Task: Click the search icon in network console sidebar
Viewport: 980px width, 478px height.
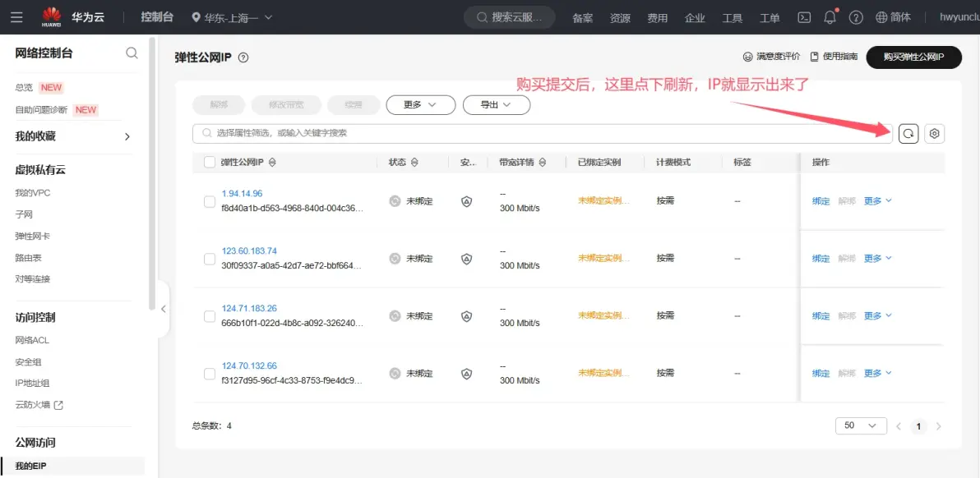Action: click(x=132, y=53)
